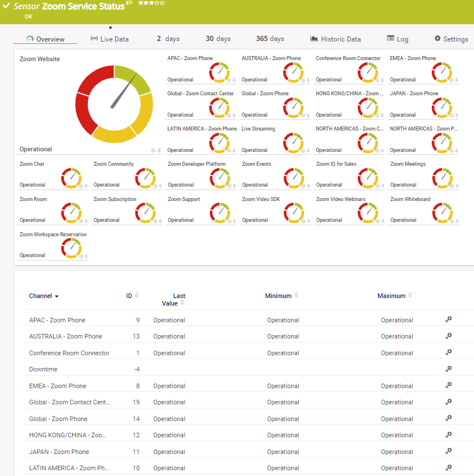
Task: Click the Zoom Meetings gauge icon
Action: click(442, 178)
